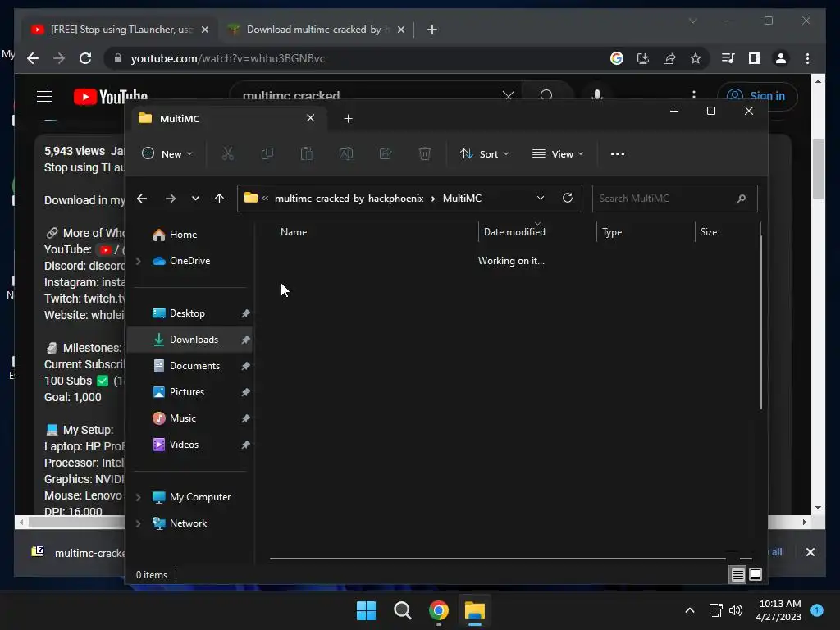
Task: Show hidden system tray icons
Action: [690, 610]
